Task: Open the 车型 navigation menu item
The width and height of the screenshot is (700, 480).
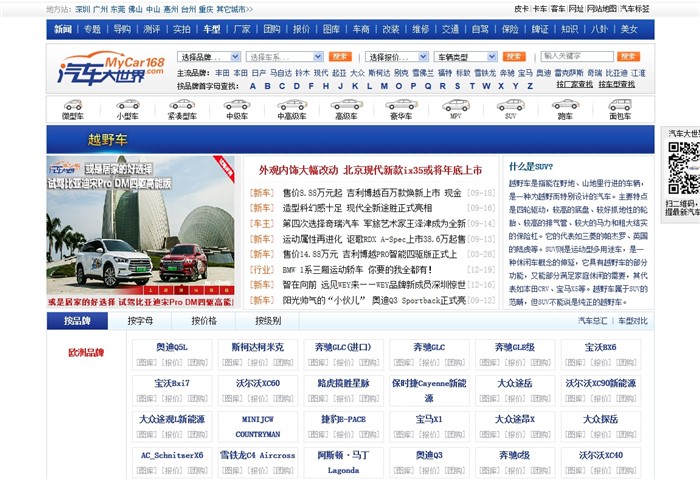Action: click(212, 29)
